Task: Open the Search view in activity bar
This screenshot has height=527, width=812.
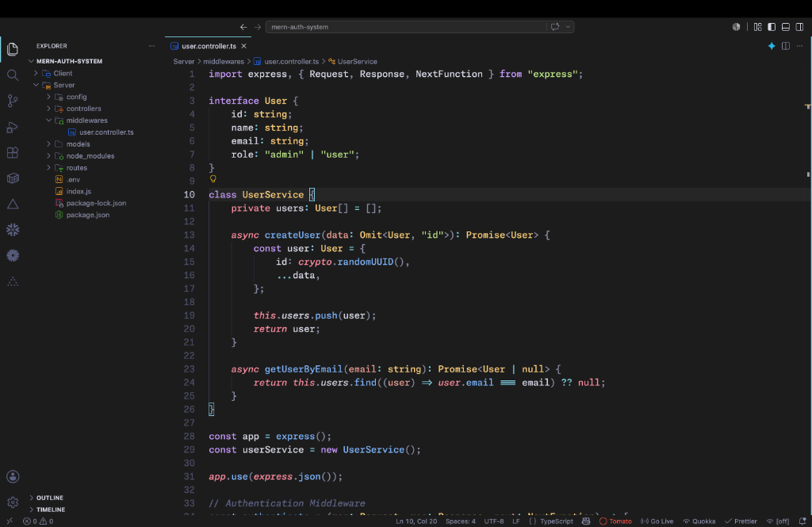Action: tap(13, 75)
